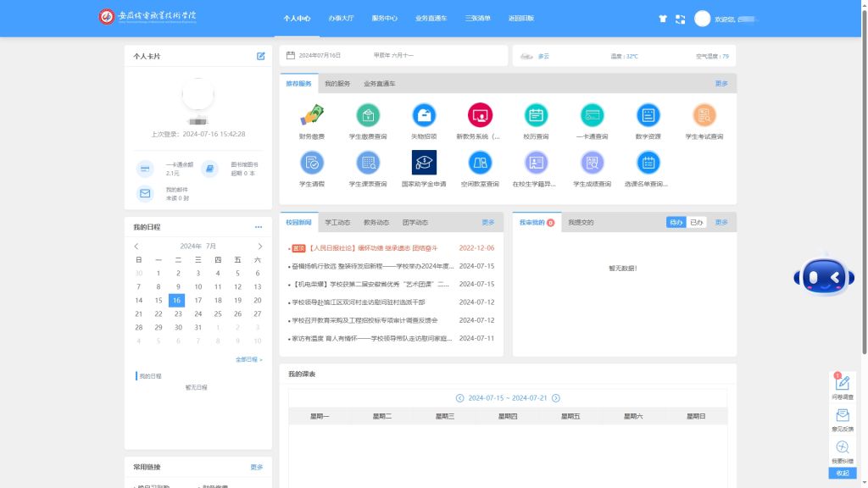Open 学生缴费查询 service icon
Image resolution: width=868 pixels, height=488 pixels.
tap(368, 115)
